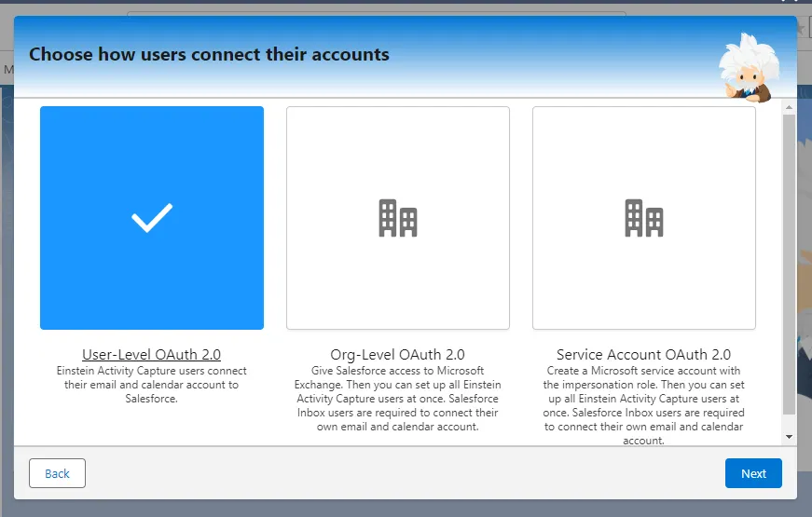Click the checkmark icon in the blue tile
The width and height of the screenshot is (812, 517).
point(152,218)
